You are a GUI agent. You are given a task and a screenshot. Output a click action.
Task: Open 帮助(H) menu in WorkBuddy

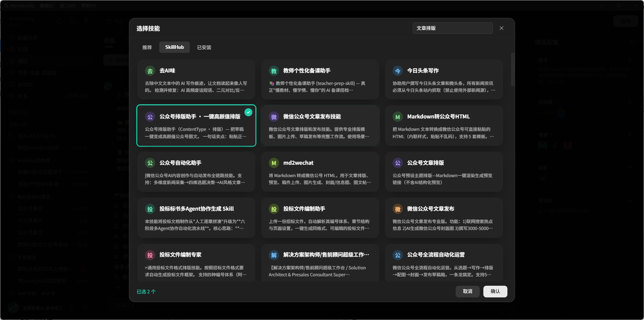click(x=89, y=6)
